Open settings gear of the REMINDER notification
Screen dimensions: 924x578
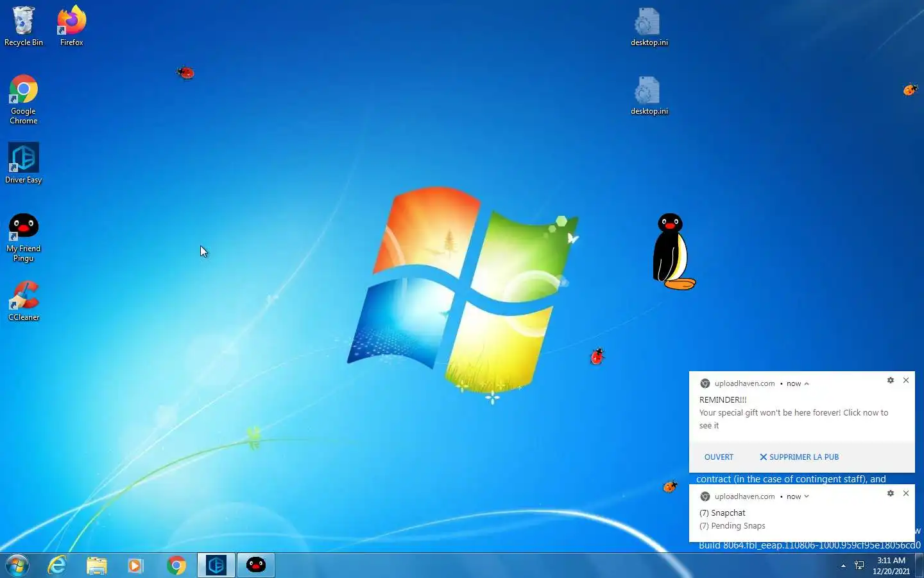coord(891,380)
